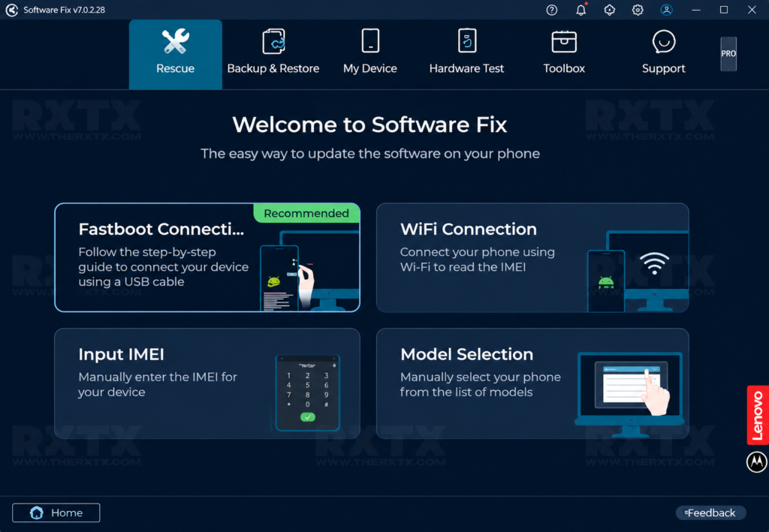This screenshot has width=769, height=532.
Task: Click the model list monitor illustration
Action: (x=630, y=395)
